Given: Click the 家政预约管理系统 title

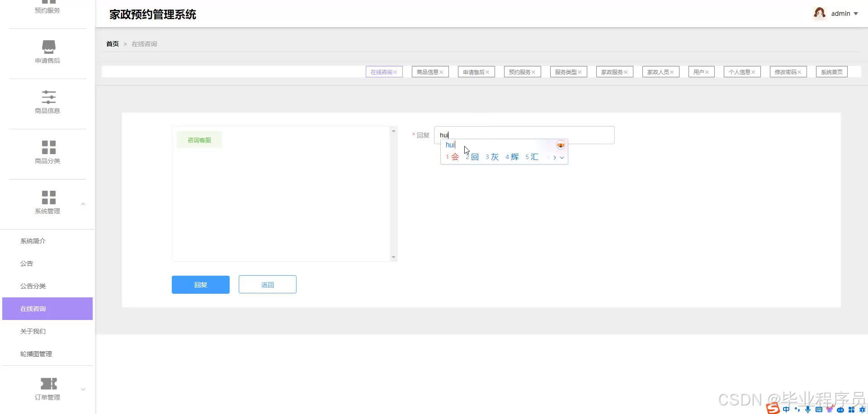Looking at the screenshot, I should [153, 14].
